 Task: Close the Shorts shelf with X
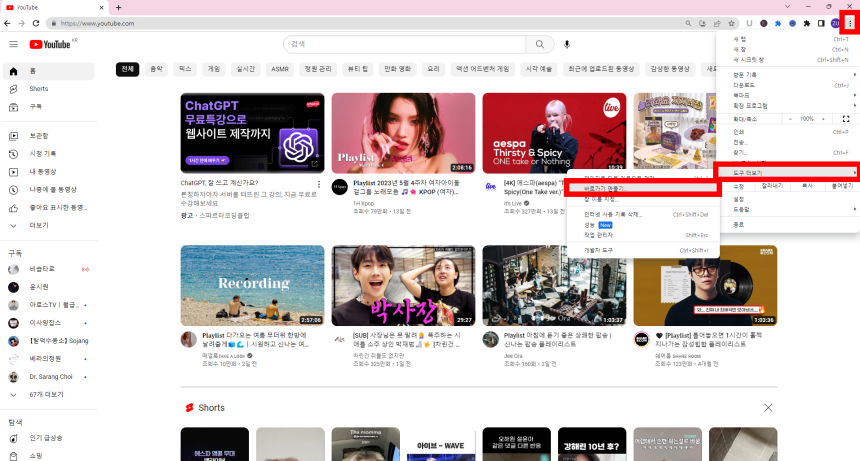tap(768, 408)
